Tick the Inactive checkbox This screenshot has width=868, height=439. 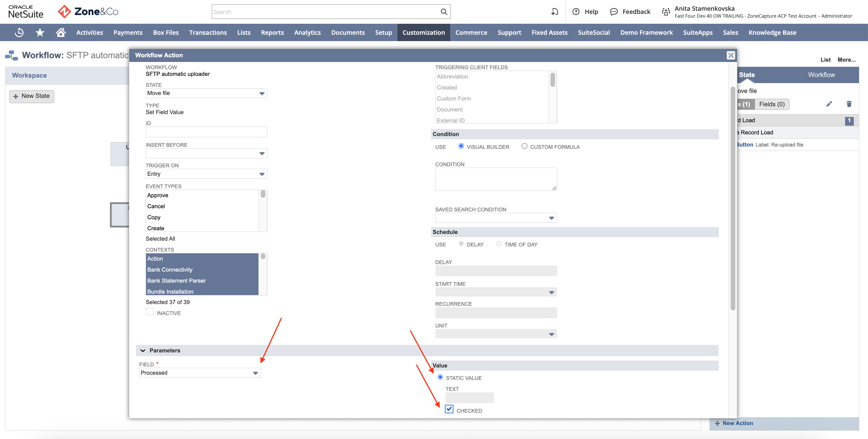[149, 312]
